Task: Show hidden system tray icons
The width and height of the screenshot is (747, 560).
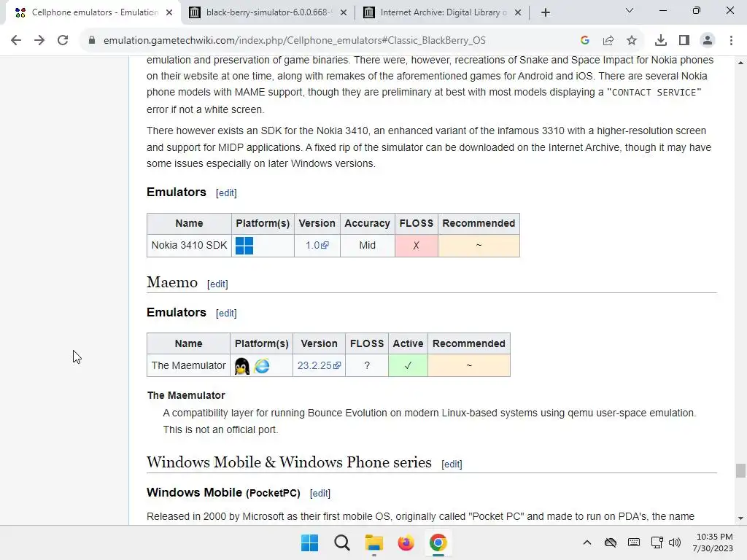Action: [x=587, y=542]
